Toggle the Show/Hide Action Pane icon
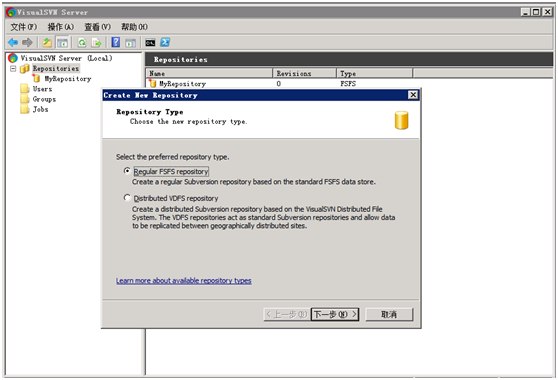The width and height of the screenshot is (558, 380). click(131, 43)
